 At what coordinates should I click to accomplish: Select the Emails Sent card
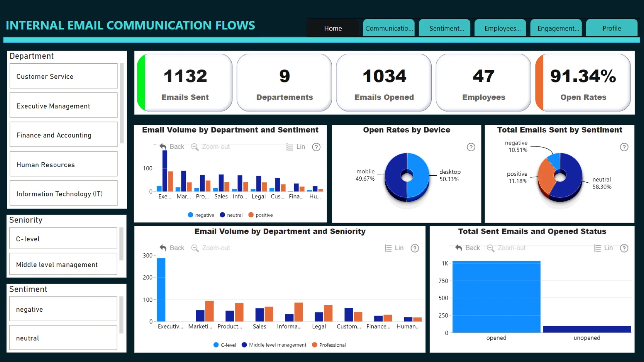tap(185, 83)
